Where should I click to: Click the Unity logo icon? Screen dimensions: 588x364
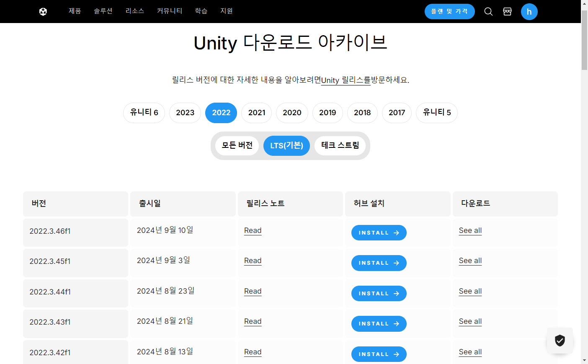tap(43, 11)
